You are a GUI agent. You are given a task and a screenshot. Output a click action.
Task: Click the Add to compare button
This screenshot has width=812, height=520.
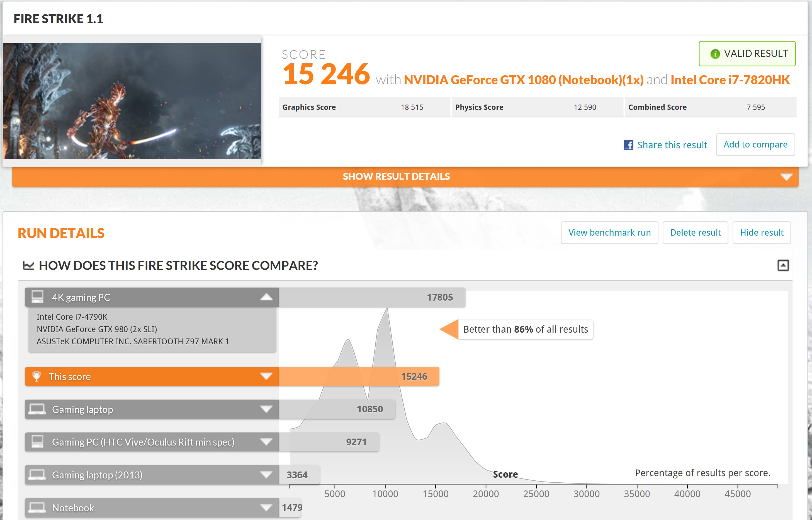pyautogui.click(x=755, y=144)
